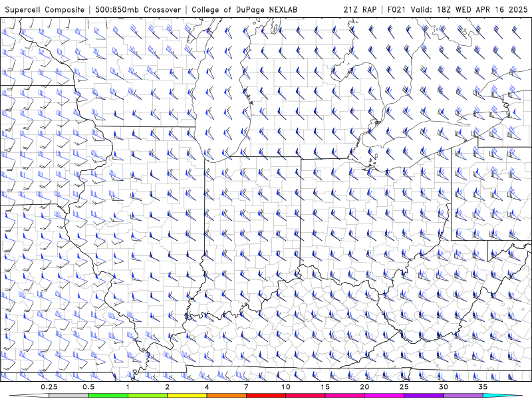Click the scale label "10"
The image size is (532, 399).
(286, 387)
